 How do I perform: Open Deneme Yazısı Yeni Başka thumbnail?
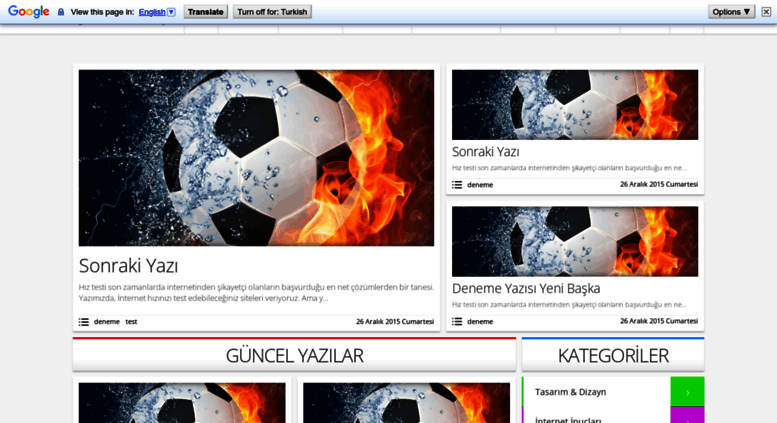pyautogui.click(x=575, y=242)
